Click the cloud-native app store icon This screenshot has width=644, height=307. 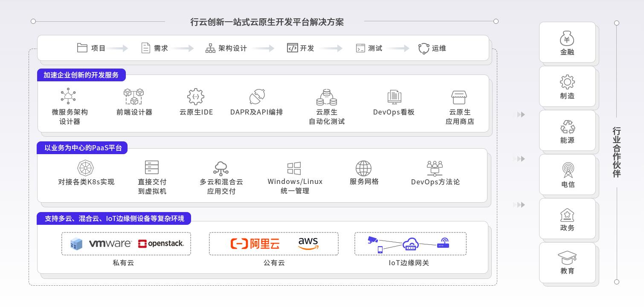pyautogui.click(x=459, y=97)
